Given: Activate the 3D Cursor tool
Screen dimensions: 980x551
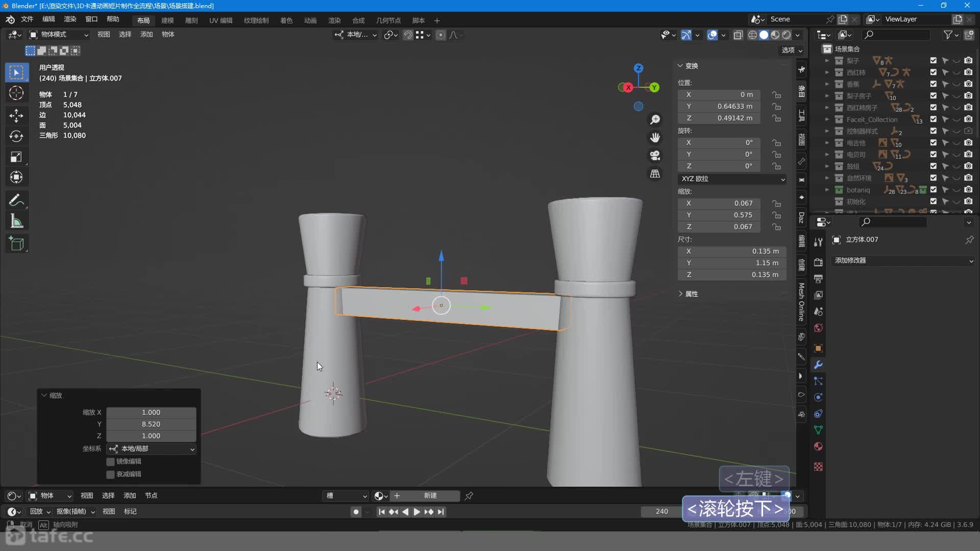Looking at the screenshot, I should click(16, 93).
